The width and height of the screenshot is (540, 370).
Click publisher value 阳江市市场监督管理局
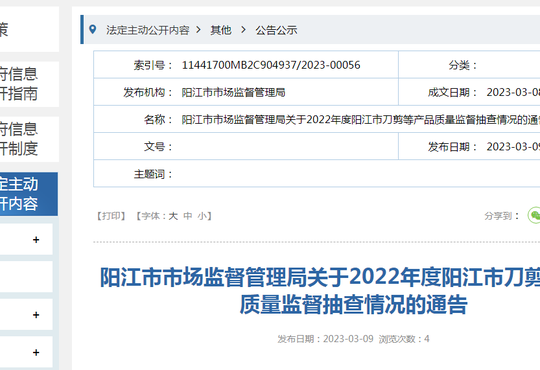[233, 92]
